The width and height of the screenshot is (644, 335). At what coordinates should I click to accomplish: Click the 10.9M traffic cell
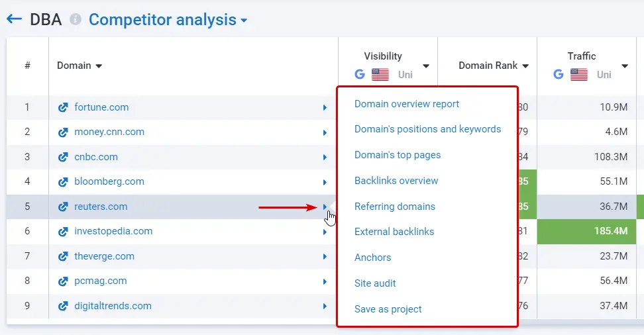tap(586, 107)
